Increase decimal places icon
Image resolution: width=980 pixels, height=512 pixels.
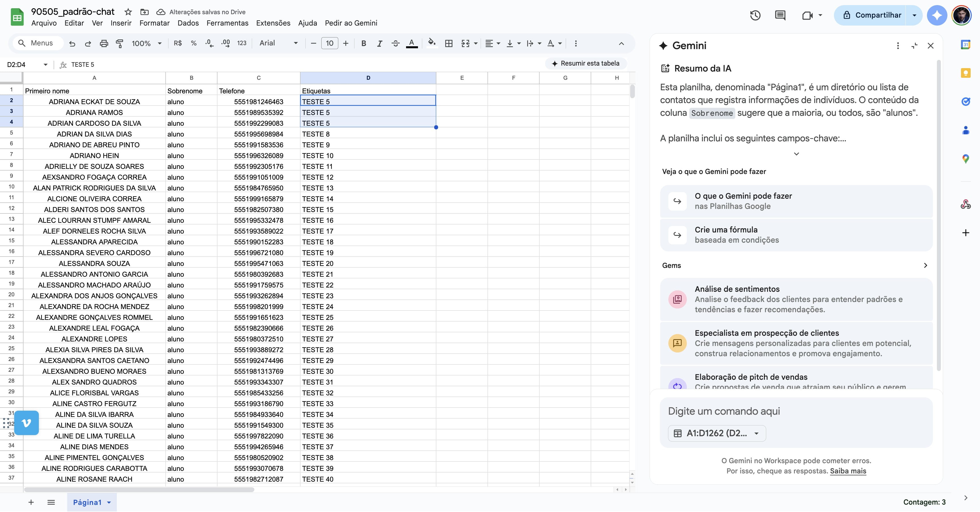click(x=226, y=43)
